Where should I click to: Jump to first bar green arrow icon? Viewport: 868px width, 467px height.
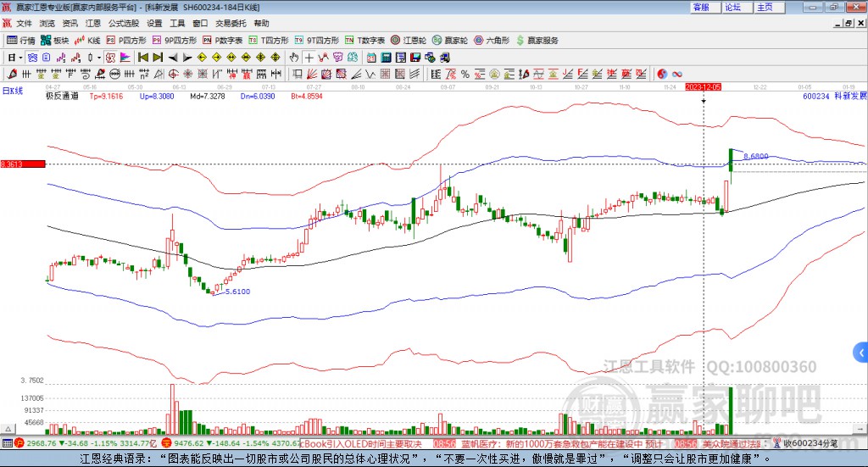pos(142,58)
